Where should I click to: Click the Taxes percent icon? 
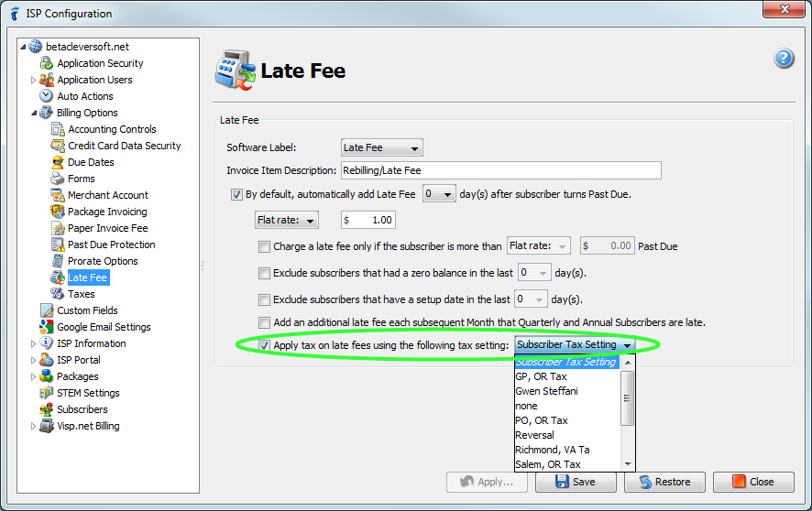58,294
